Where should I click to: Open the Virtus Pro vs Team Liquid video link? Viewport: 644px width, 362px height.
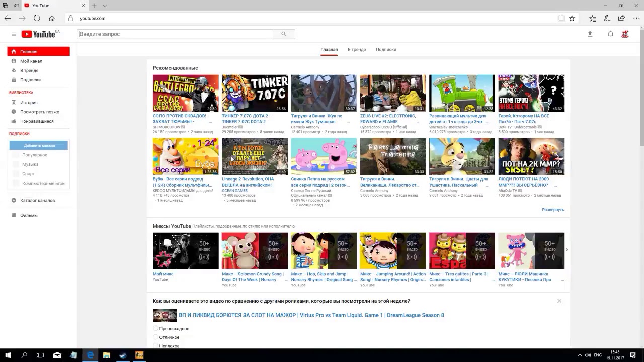[x=311, y=316]
